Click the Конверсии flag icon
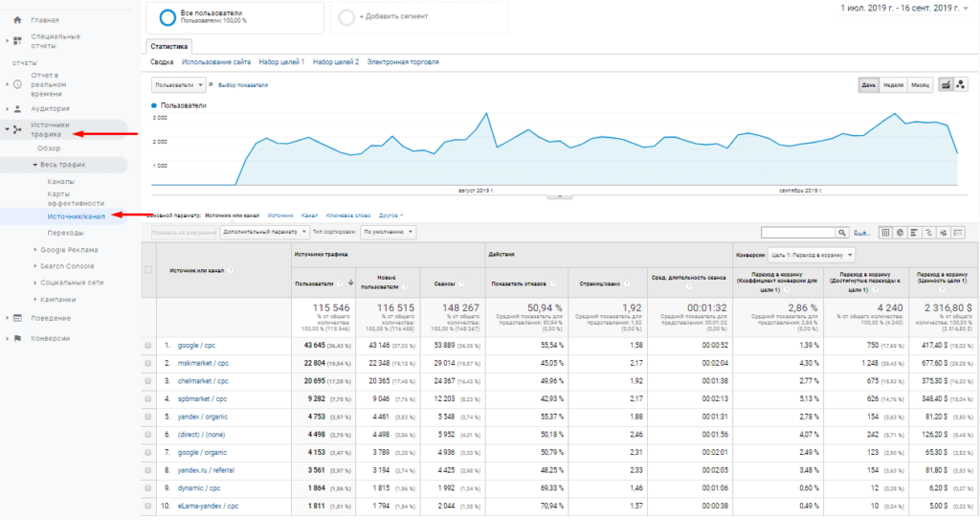Viewport: 980px width, 520px height. [x=17, y=338]
